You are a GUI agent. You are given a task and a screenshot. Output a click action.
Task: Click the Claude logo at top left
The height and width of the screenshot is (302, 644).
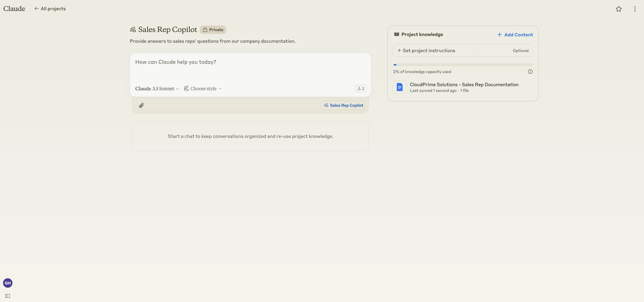(x=14, y=9)
